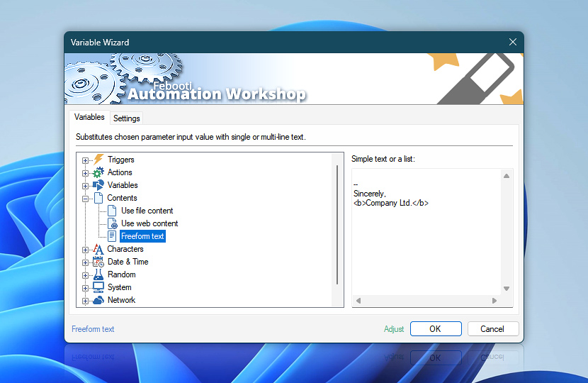Expand the Variables tree node
The height and width of the screenshot is (383, 588).
85,186
